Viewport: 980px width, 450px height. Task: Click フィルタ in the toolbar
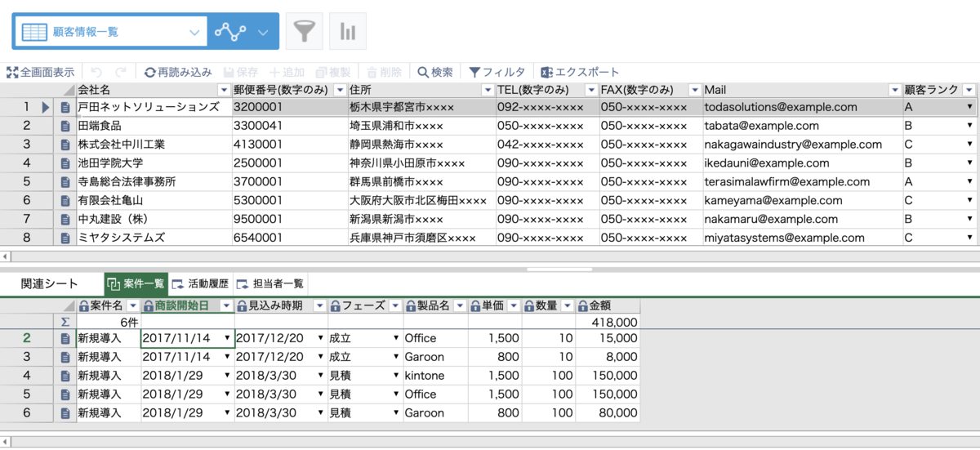pos(497,72)
